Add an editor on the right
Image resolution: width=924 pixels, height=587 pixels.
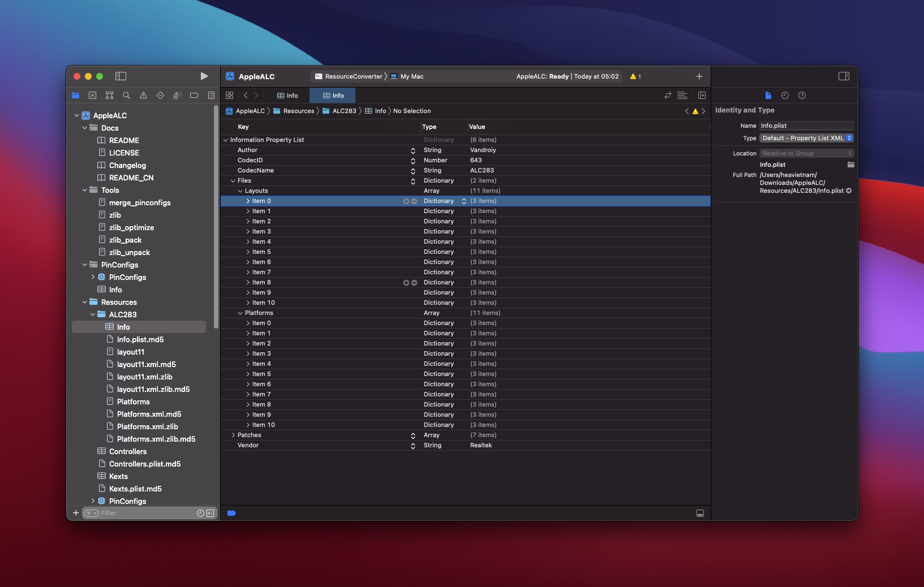(702, 96)
